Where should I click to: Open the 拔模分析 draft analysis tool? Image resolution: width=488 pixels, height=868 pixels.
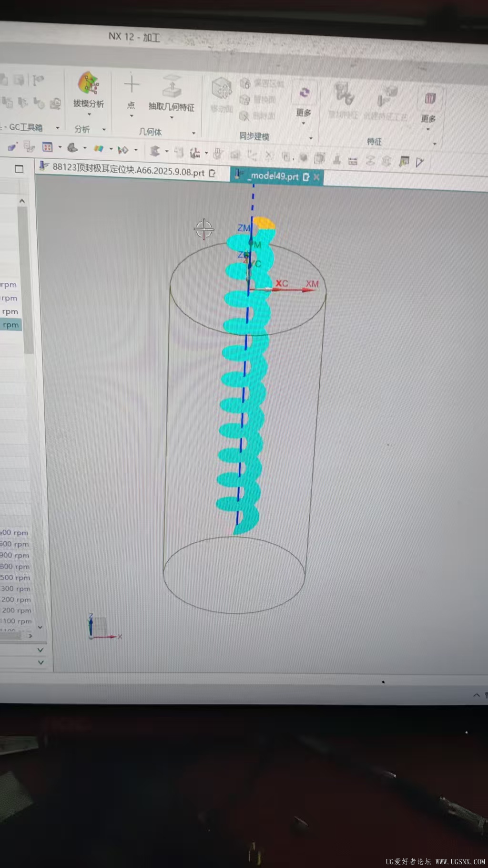[89, 90]
